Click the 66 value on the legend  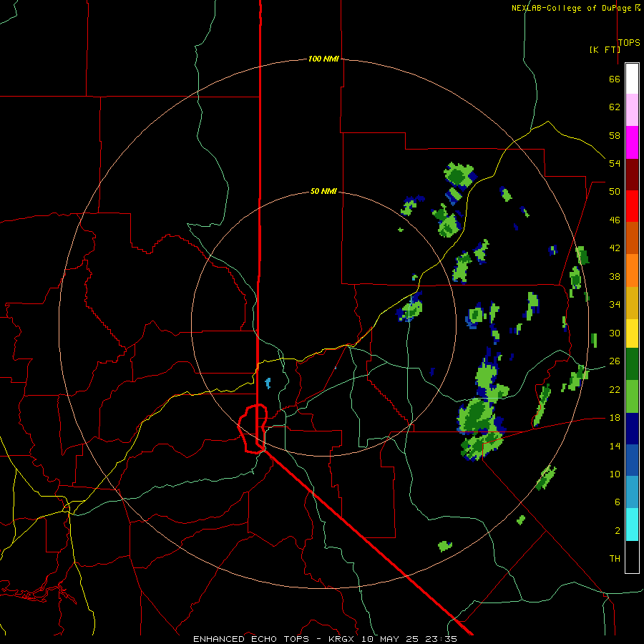pos(615,79)
